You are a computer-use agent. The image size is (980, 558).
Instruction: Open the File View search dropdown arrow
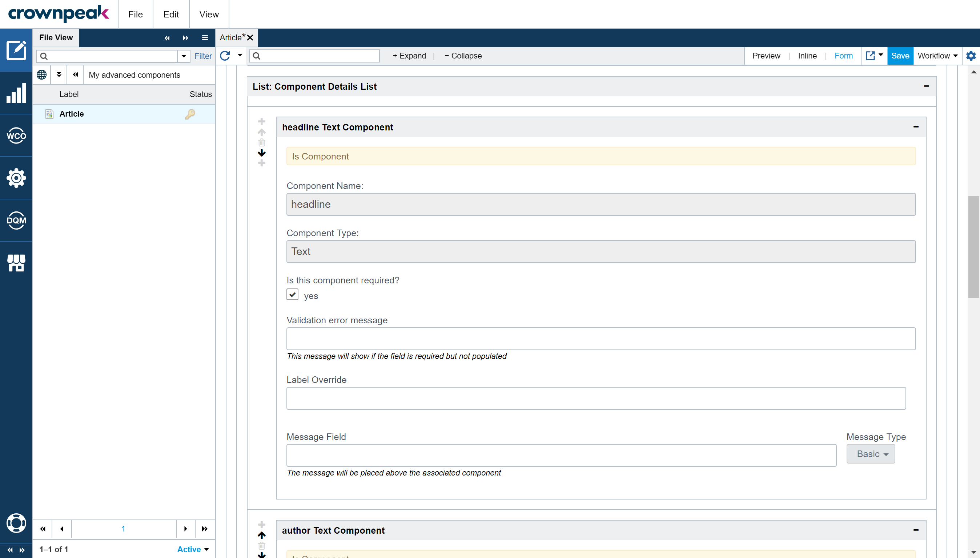(184, 56)
